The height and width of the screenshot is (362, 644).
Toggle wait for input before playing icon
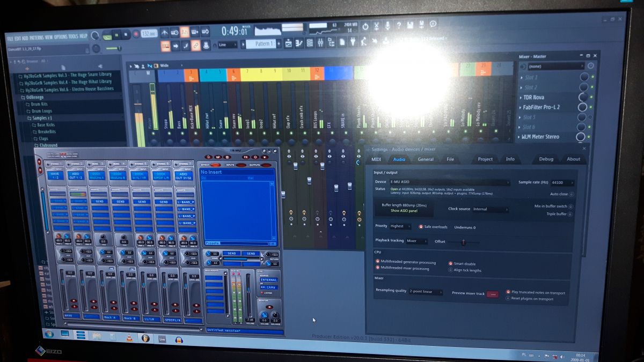(174, 33)
